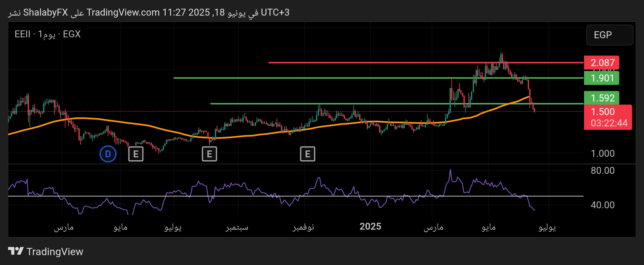The image size is (644, 265).
Task: Click the ShalabyFX publisher header text
Action: pos(45,12)
